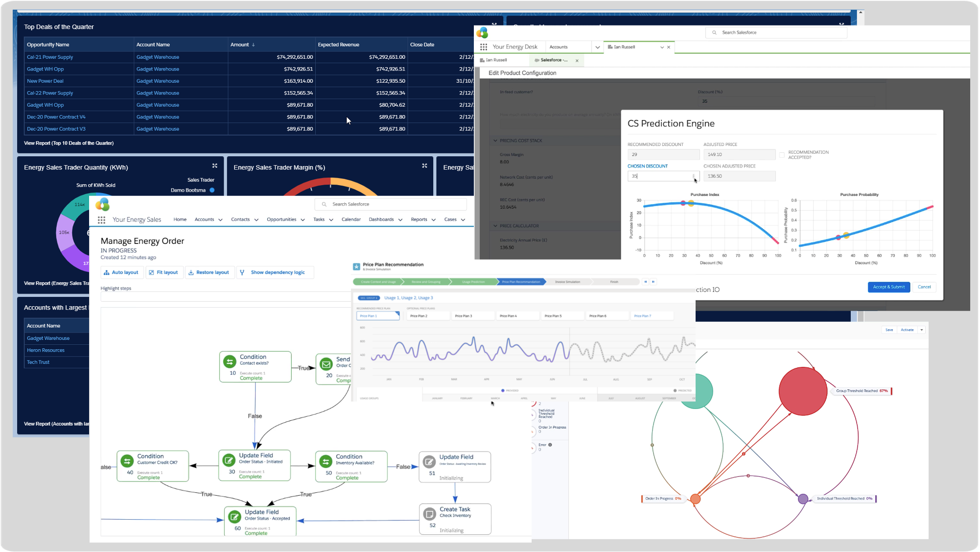This screenshot has height=552, width=980.
Task: Select optional Price Plan 5
Action: [x=562, y=316]
